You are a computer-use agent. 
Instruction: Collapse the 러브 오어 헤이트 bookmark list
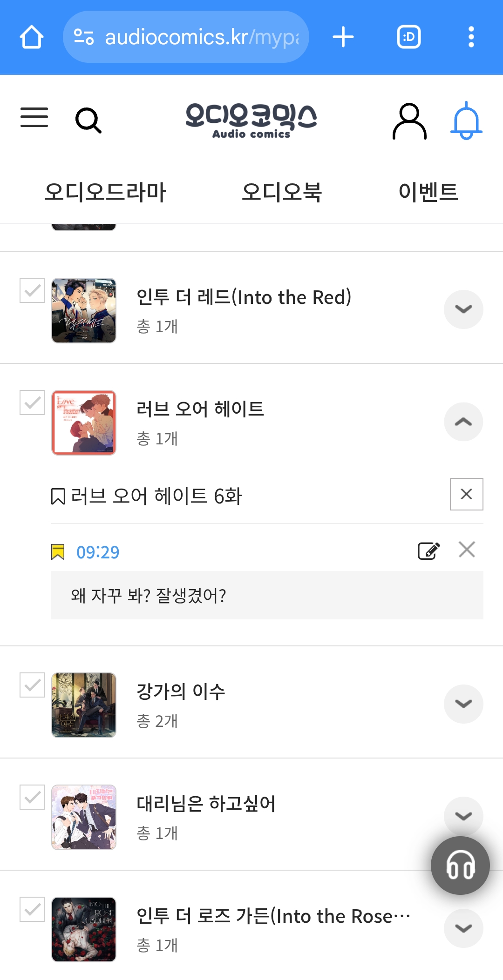463,422
